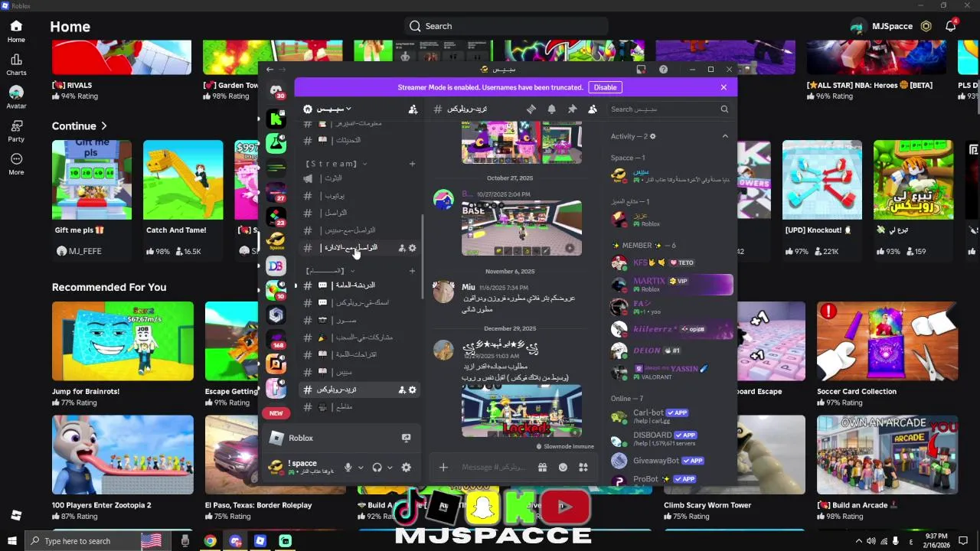Open green K server icon in Discord
Screen dimensions: 980x551
coord(276,119)
